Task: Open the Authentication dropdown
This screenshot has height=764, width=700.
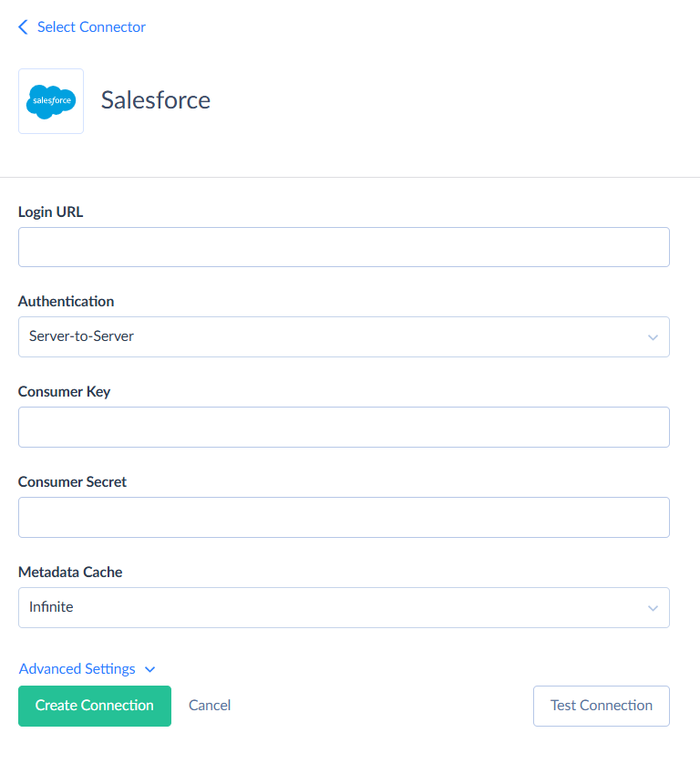Action: [343, 336]
